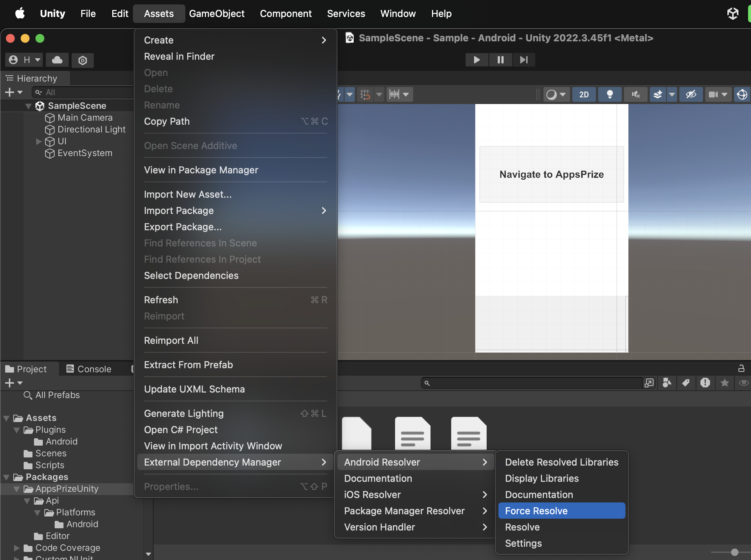This screenshot has width=751, height=560.
Task: Toggle hidden packages eye icon in Project
Action: point(743,383)
